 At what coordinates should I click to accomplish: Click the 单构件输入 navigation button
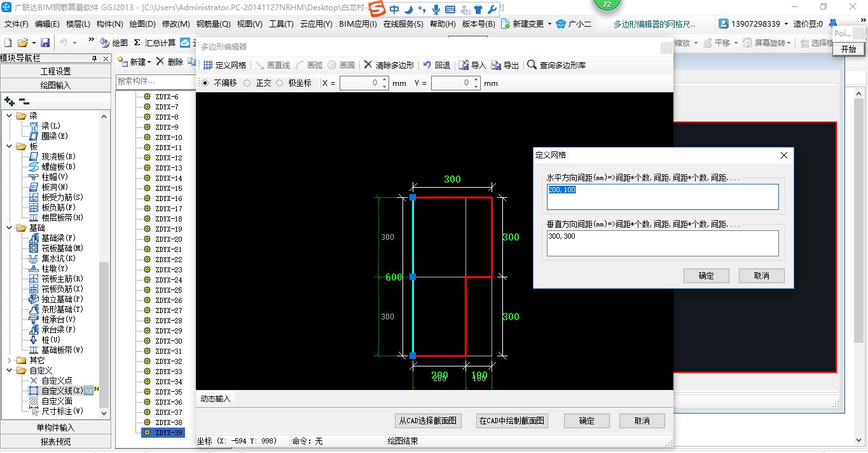click(x=56, y=428)
